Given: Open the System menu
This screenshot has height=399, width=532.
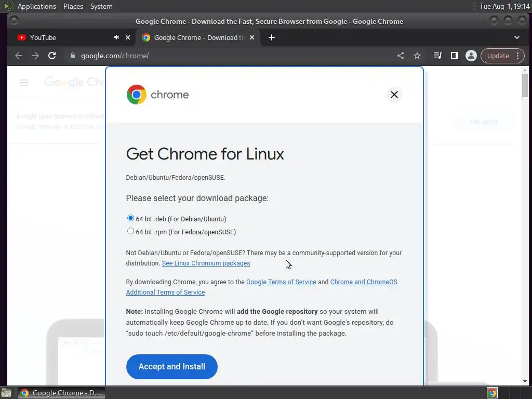Looking at the screenshot, I should (x=101, y=6).
